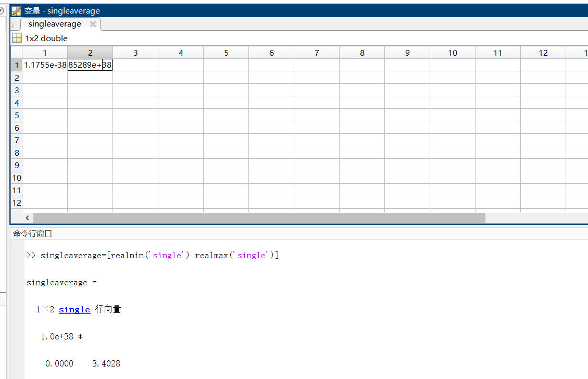Select row header 7
588x379 pixels.
point(17,140)
